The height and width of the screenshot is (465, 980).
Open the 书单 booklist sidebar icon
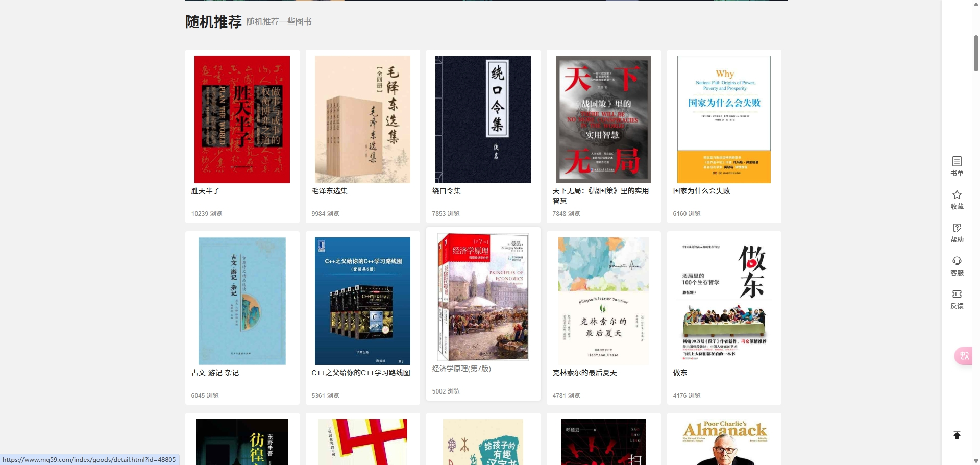(x=957, y=161)
